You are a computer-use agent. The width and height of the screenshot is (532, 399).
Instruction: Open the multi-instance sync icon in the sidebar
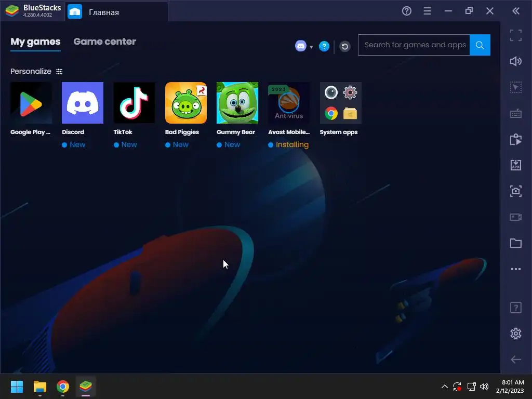coord(516,139)
